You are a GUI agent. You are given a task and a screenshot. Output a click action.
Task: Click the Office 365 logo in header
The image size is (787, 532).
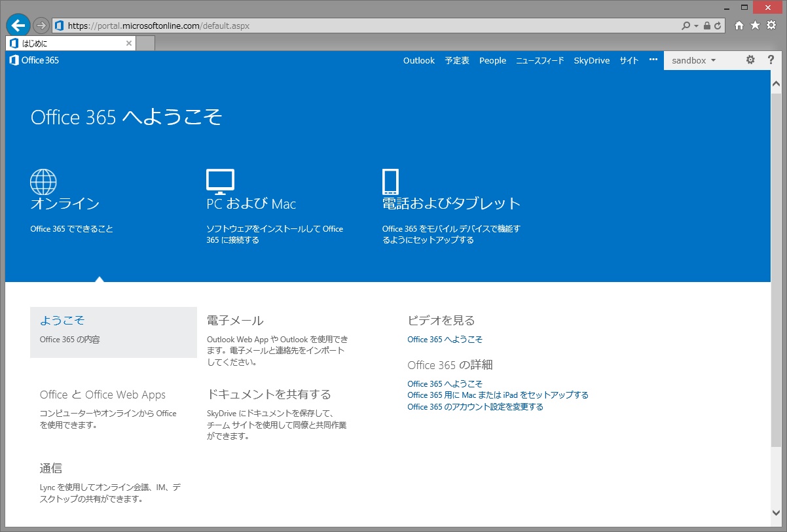[x=34, y=60]
